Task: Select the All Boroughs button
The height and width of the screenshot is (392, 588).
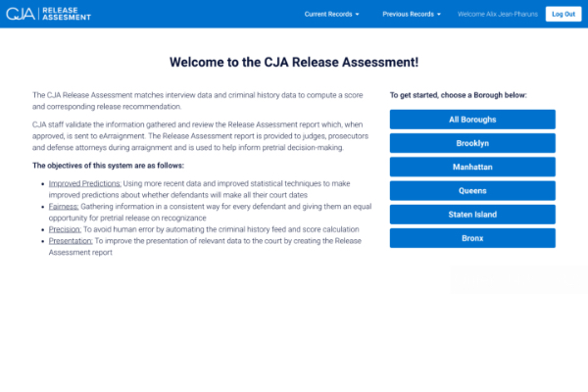Action: tap(472, 120)
